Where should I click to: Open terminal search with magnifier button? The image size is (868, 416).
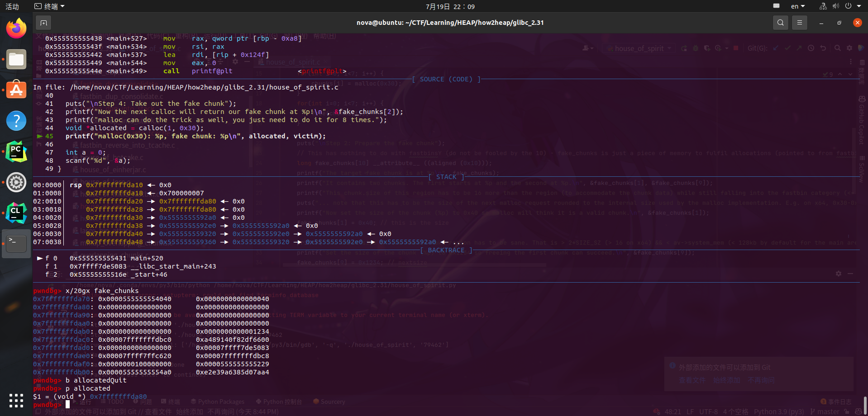pos(780,23)
